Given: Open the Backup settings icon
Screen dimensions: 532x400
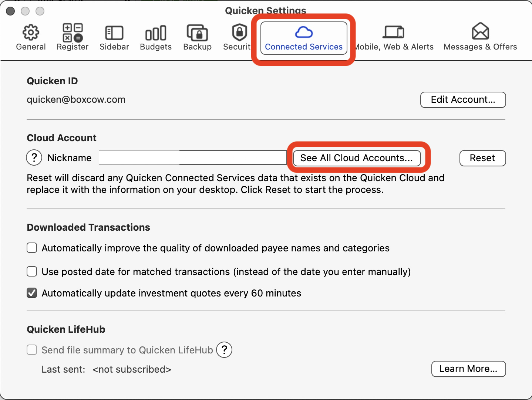Looking at the screenshot, I should [x=197, y=33].
